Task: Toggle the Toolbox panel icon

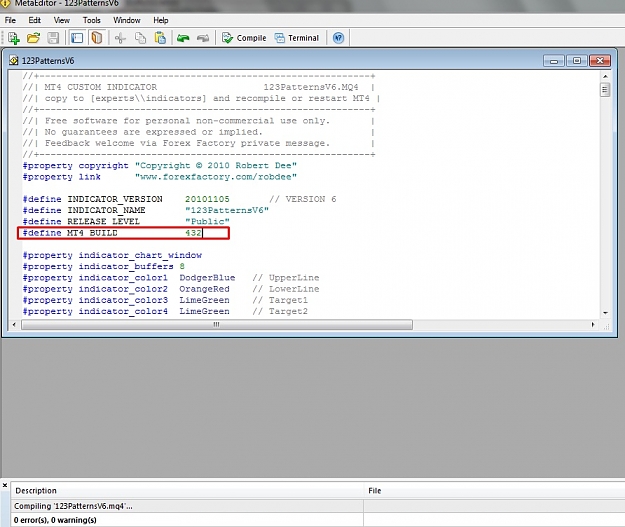Action: click(x=97, y=38)
